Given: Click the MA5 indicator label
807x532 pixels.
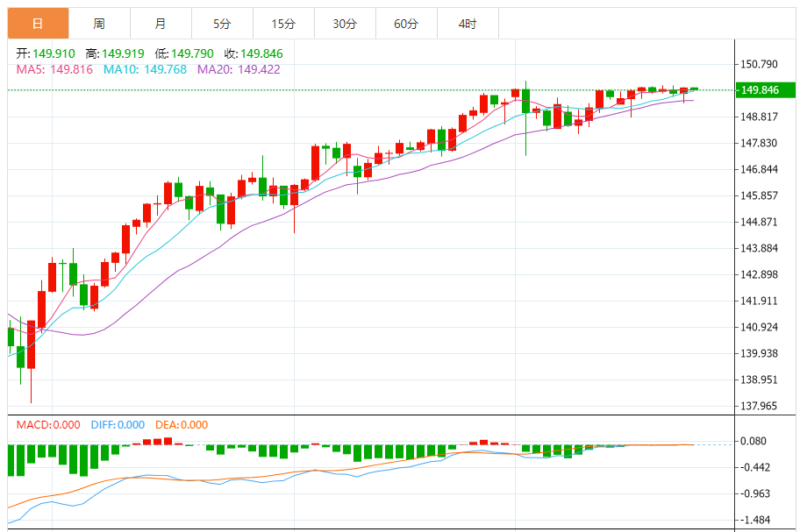Looking at the screenshot, I should [54, 69].
